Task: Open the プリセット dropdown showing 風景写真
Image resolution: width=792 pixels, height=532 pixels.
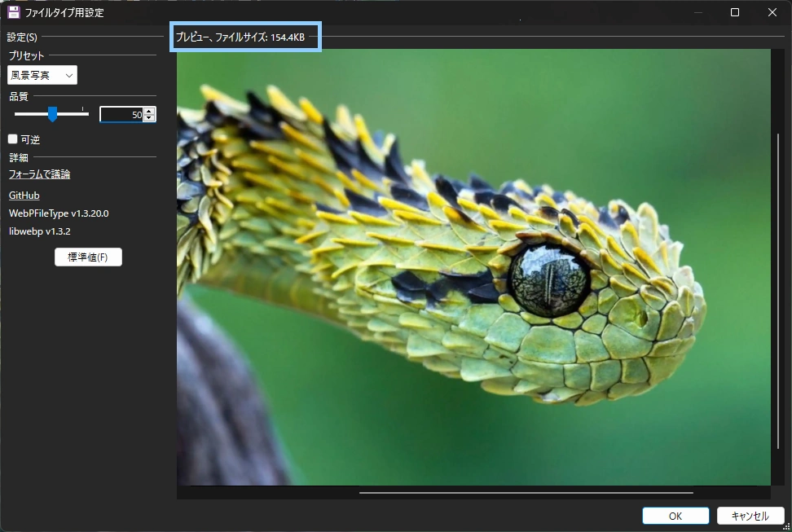Action: pyautogui.click(x=42, y=75)
